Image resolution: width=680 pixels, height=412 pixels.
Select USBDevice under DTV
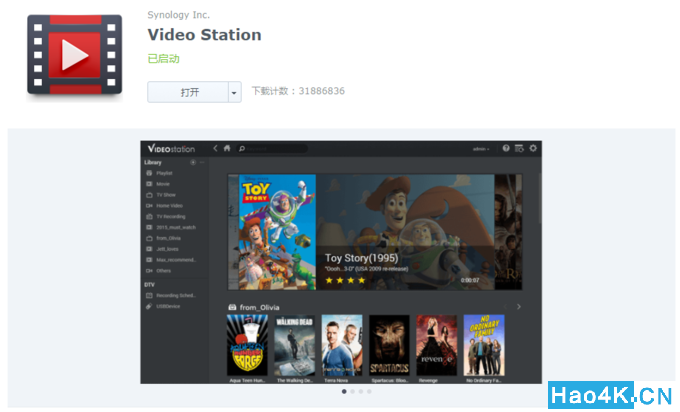[x=168, y=306]
